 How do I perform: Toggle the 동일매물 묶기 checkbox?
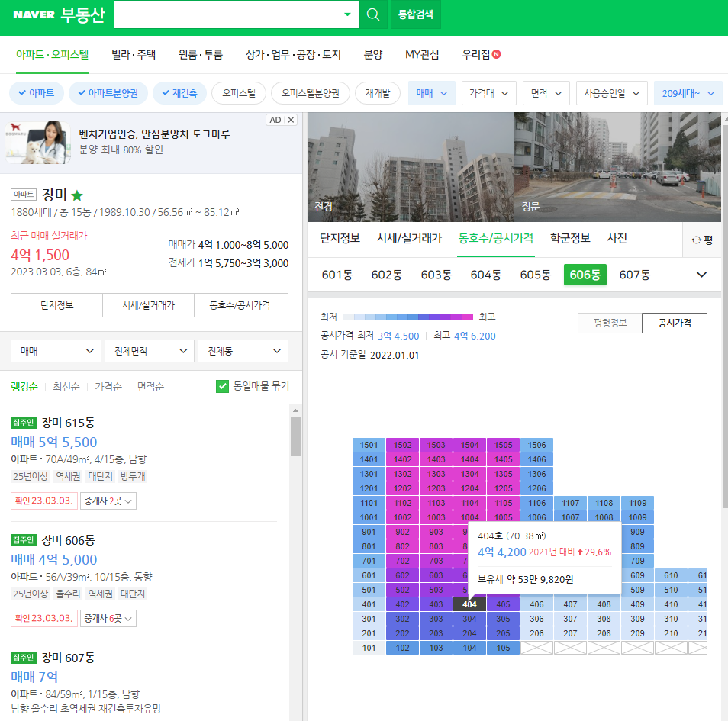tap(222, 386)
